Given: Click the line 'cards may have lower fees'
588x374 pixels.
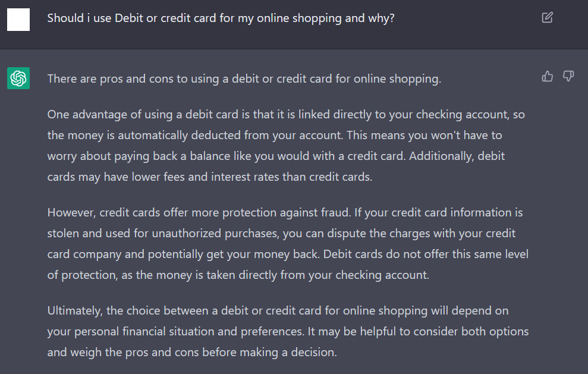Looking at the screenshot, I should (210, 177).
